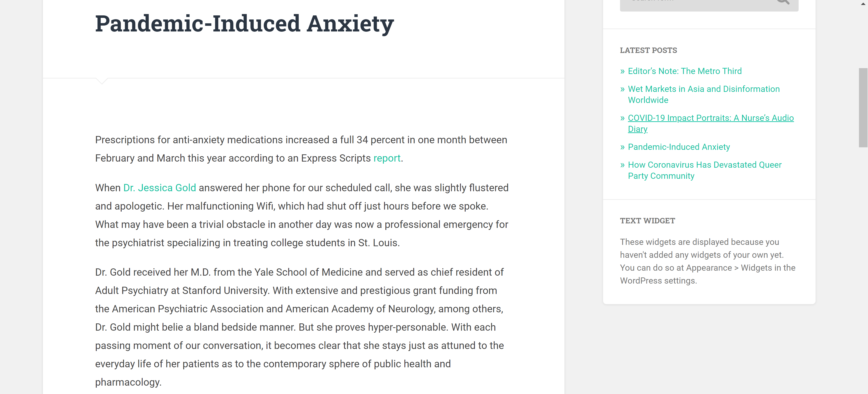Image resolution: width=868 pixels, height=394 pixels.
Task: Click the Latest Posts widget heading
Action: pos(648,50)
